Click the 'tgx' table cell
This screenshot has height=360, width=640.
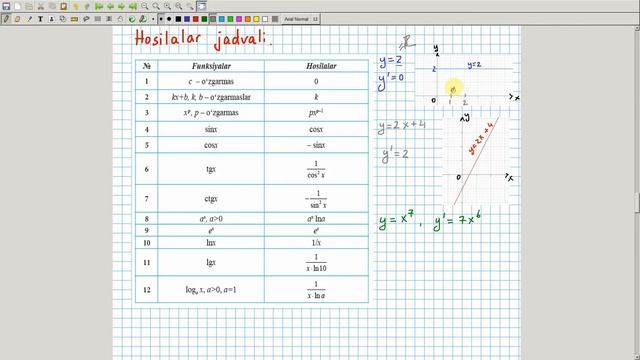tap(211, 169)
